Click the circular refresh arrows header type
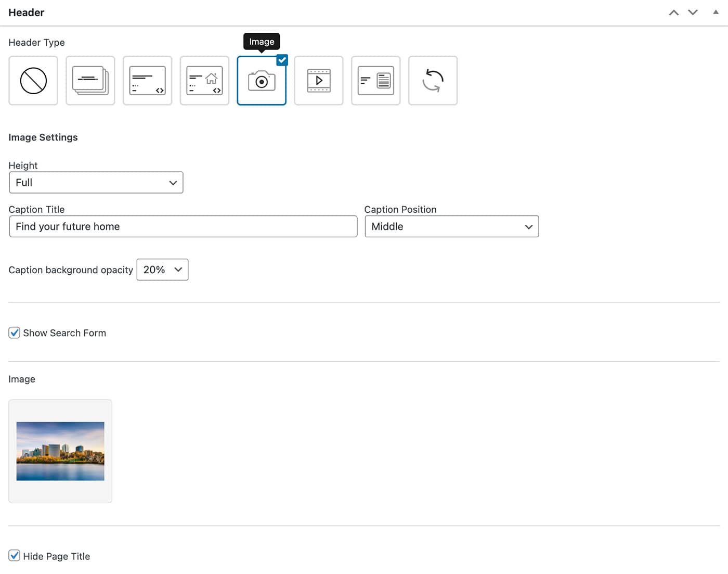728x574 pixels. (x=433, y=81)
